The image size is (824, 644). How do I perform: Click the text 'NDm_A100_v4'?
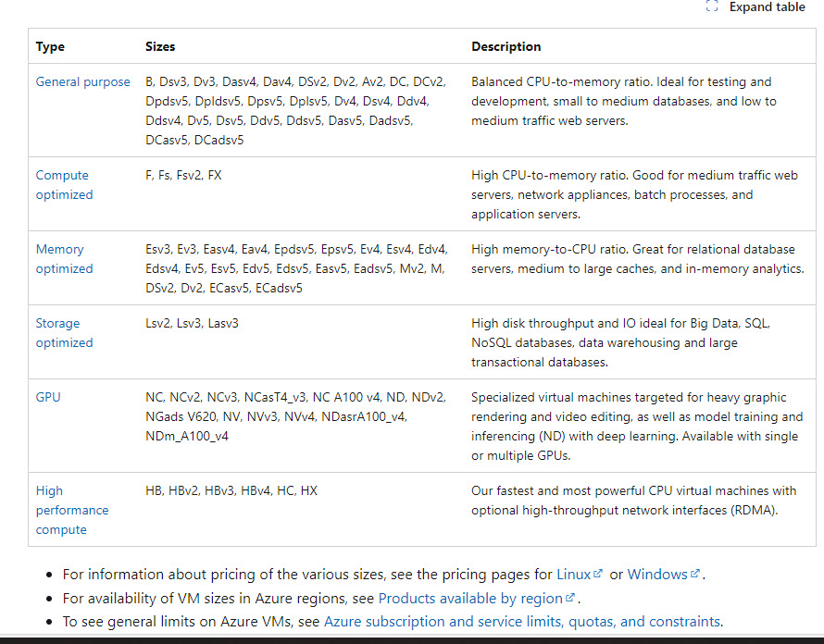186,436
